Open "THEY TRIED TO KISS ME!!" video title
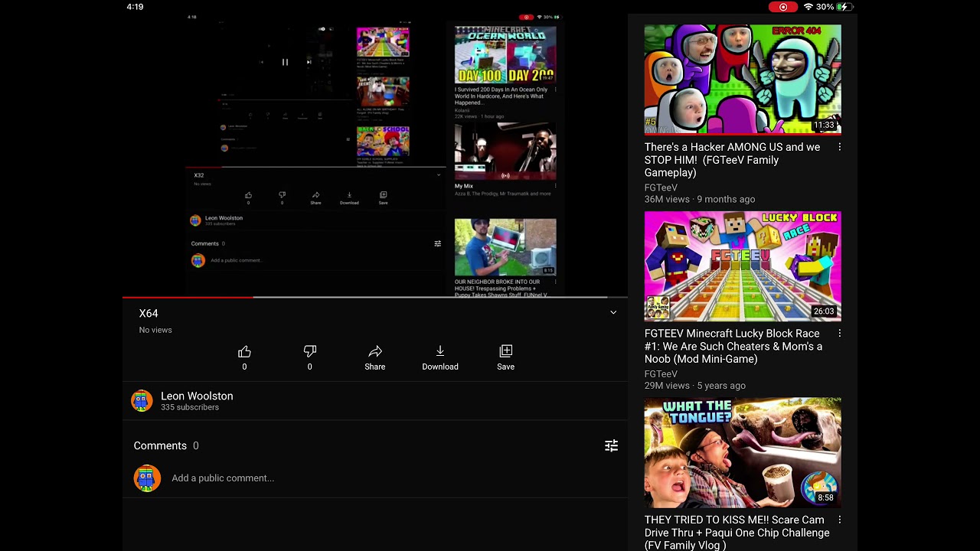 (x=737, y=533)
